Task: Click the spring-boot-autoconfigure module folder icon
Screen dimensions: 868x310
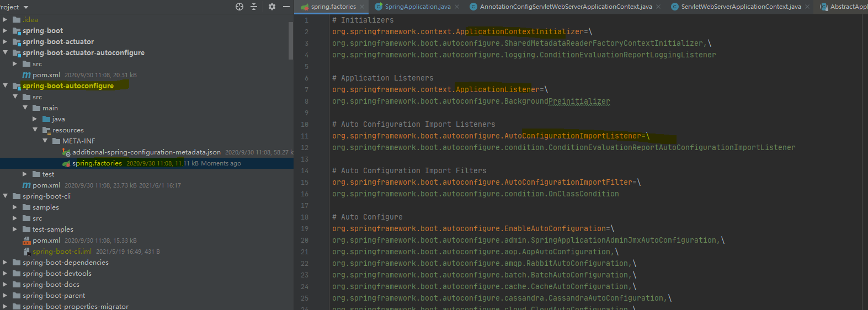Action: coord(17,86)
